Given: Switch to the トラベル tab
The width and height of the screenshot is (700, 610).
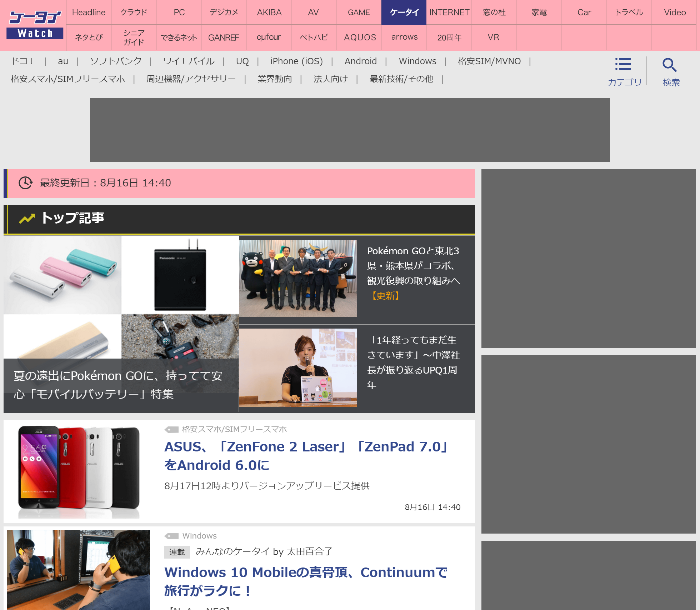Looking at the screenshot, I should (629, 12).
